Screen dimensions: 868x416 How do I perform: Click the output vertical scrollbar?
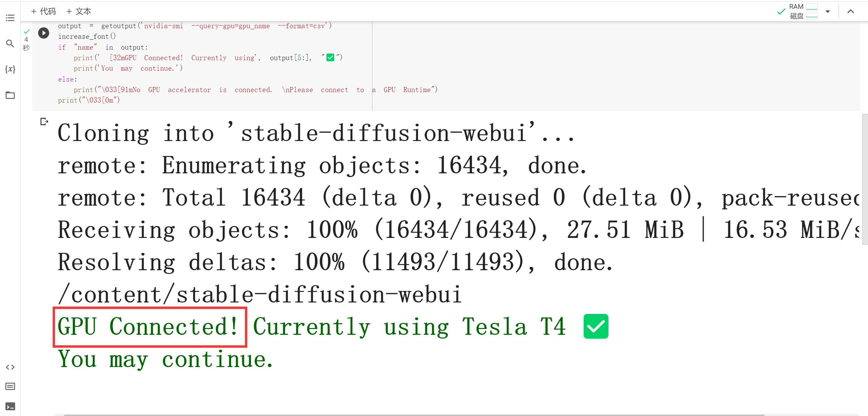[865, 179]
